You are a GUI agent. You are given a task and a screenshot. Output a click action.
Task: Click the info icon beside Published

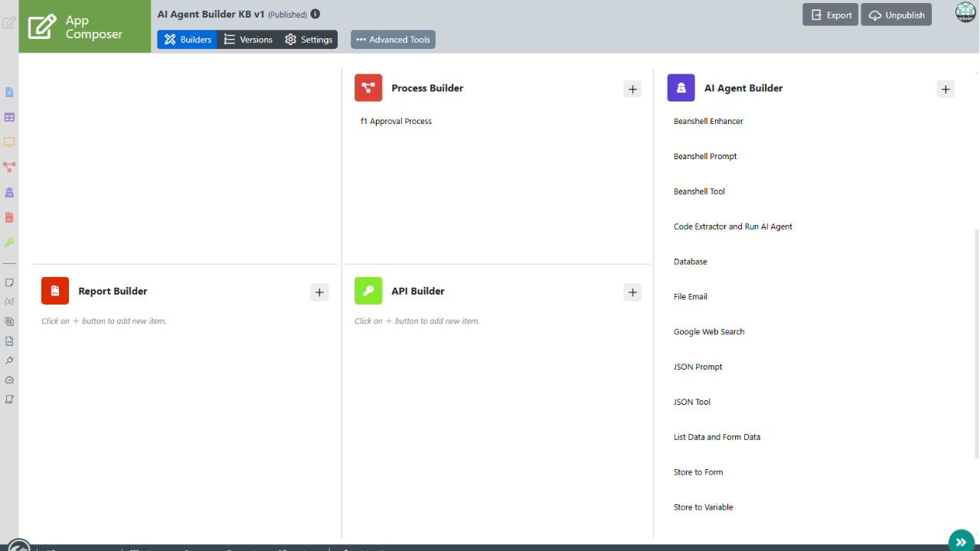click(x=315, y=15)
